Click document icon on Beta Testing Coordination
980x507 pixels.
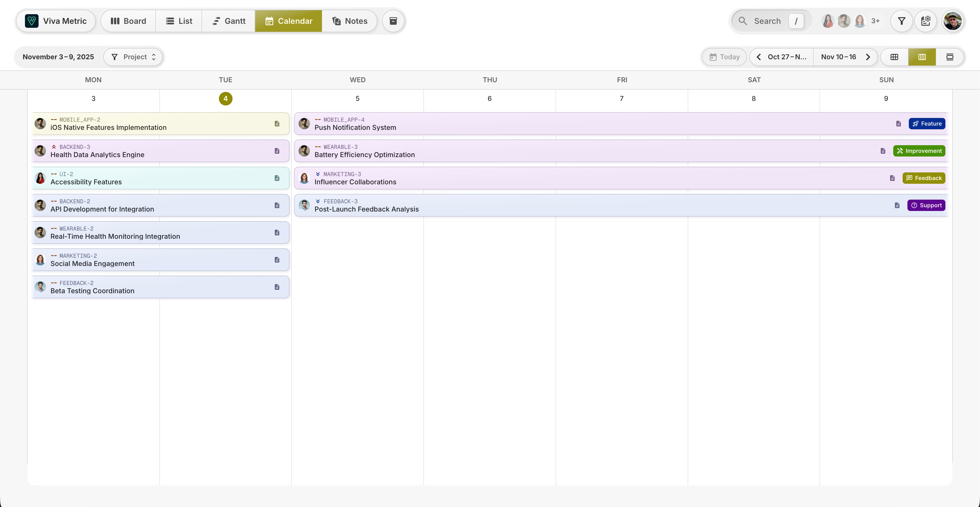click(277, 287)
